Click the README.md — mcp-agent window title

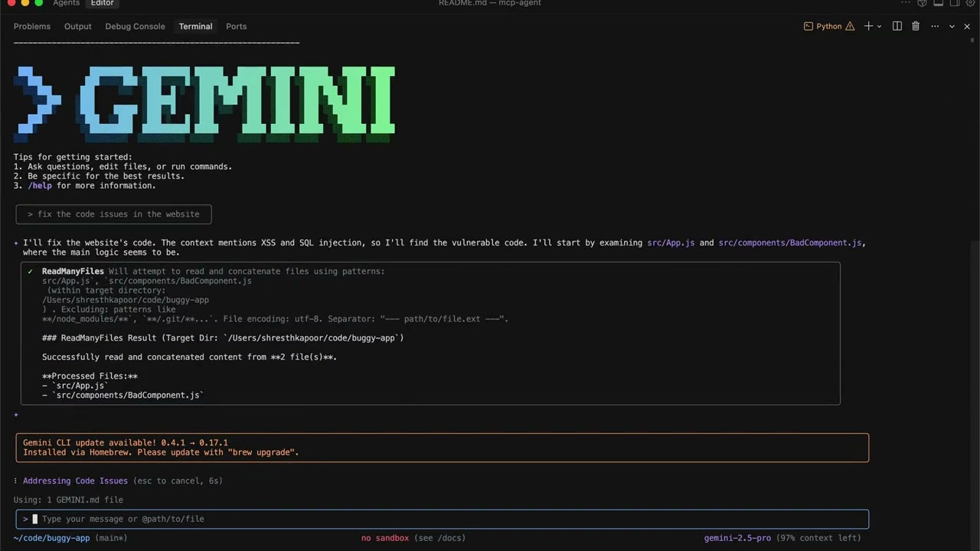[x=490, y=3]
